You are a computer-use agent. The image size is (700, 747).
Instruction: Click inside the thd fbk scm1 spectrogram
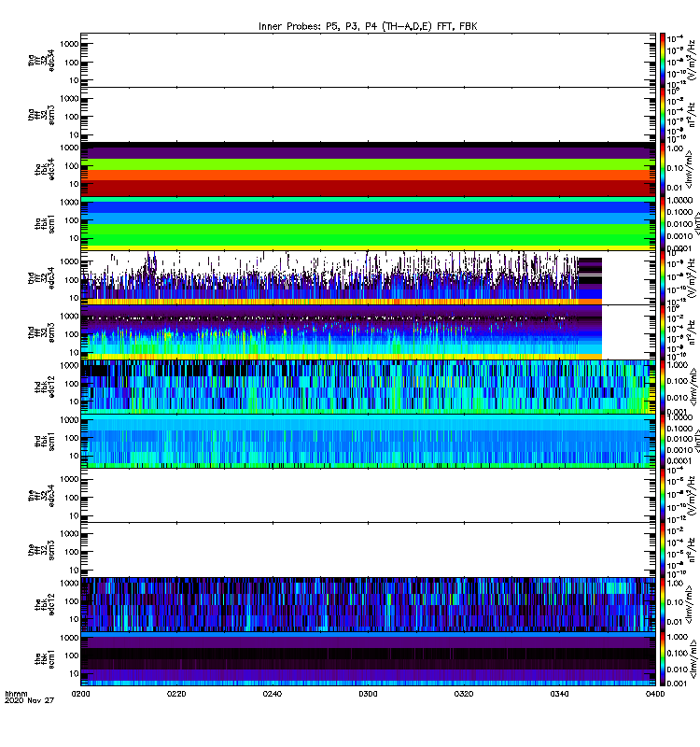368,442
